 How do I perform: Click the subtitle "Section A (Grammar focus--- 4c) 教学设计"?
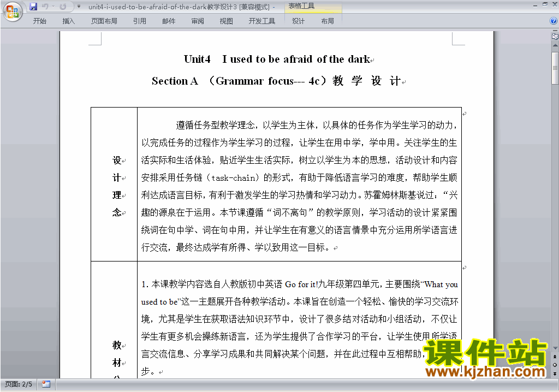pos(277,81)
